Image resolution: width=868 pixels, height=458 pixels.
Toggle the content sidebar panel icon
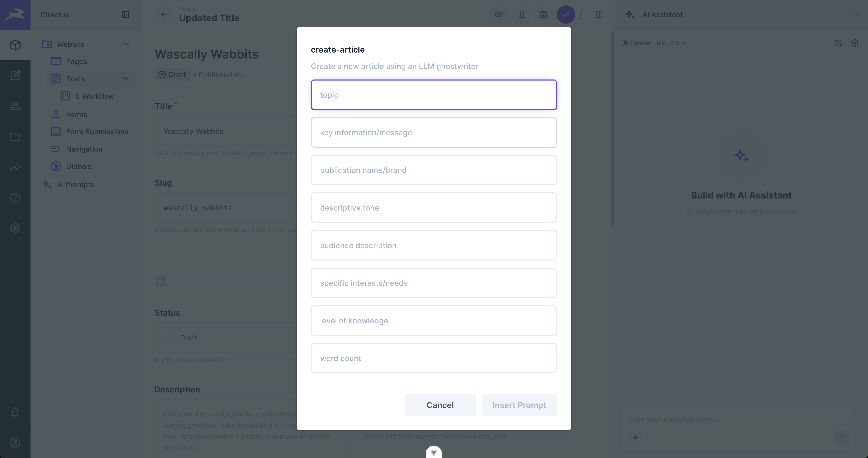point(598,14)
